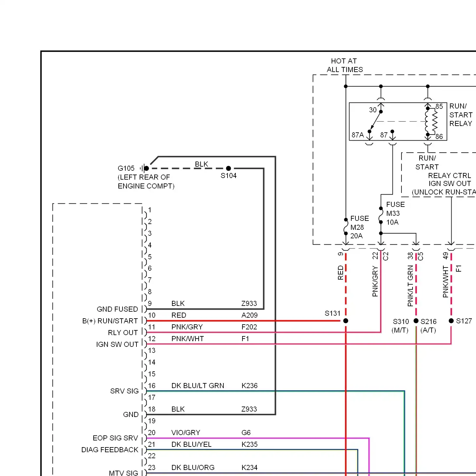
Task: Select VIO/GRY wire color text
Action: click(x=186, y=433)
